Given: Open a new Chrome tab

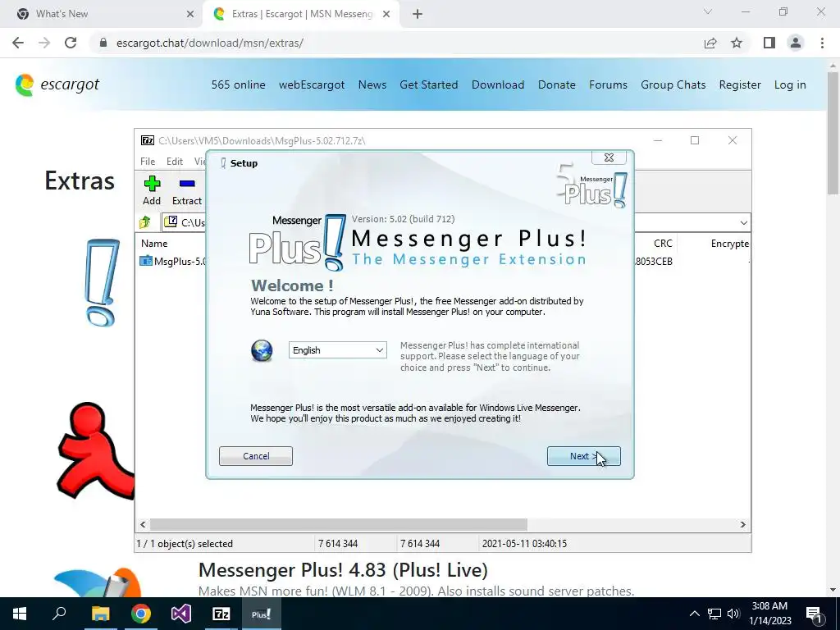Looking at the screenshot, I should (418, 15).
